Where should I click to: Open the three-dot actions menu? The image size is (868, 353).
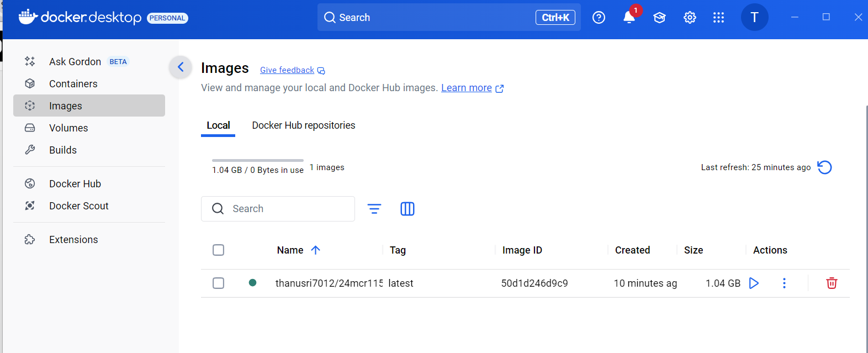(x=784, y=283)
